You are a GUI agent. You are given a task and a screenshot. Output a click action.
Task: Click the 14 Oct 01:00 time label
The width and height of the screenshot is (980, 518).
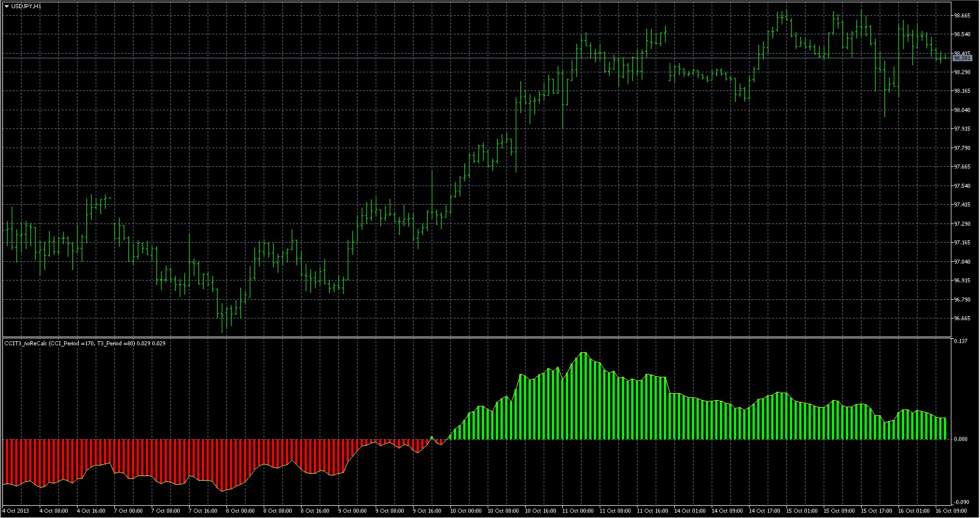[x=689, y=511]
